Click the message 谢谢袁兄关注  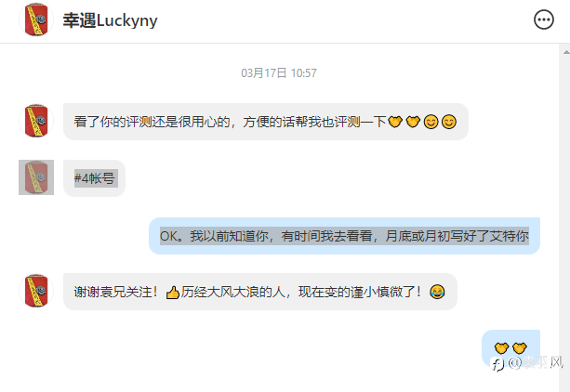tap(260, 292)
